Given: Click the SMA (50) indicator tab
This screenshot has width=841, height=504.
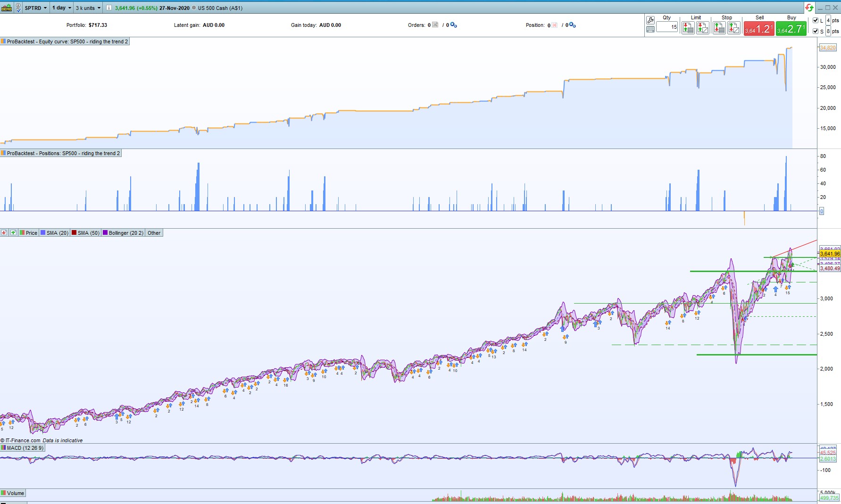Looking at the screenshot, I should coord(86,233).
